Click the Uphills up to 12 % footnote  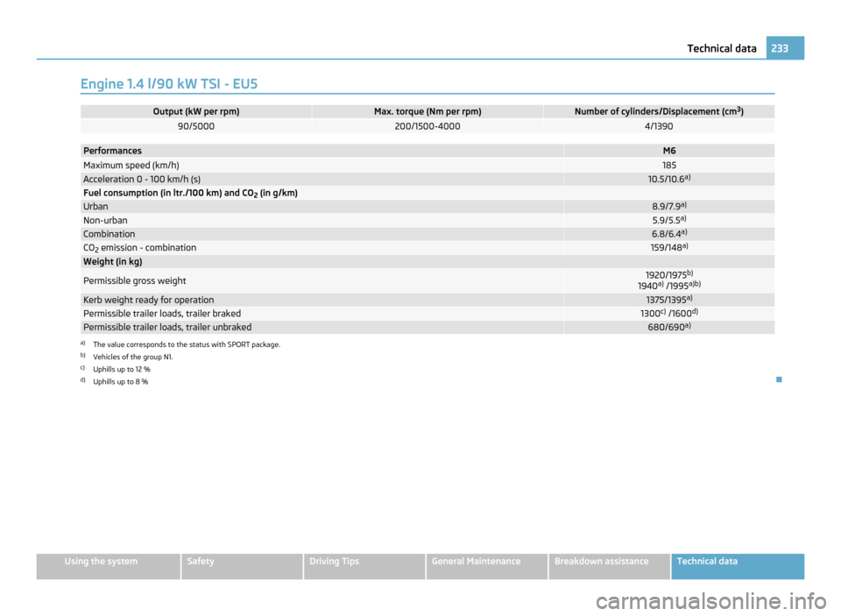pyautogui.click(x=121, y=370)
